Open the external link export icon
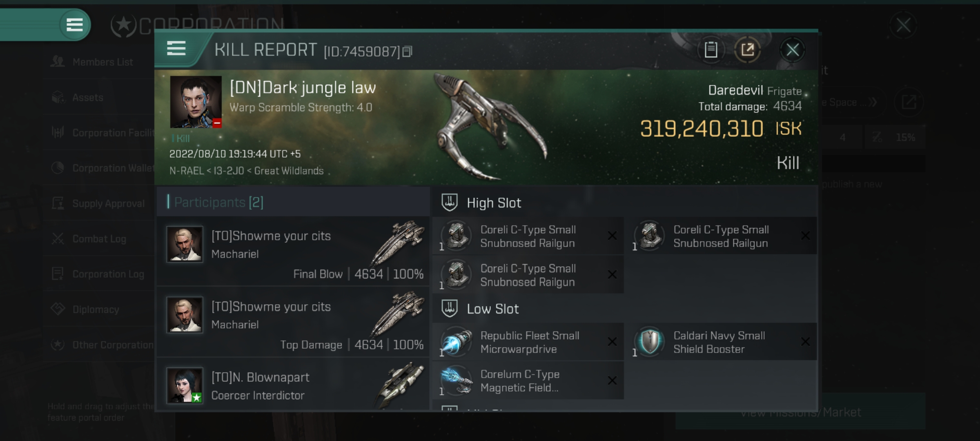 coord(749,50)
